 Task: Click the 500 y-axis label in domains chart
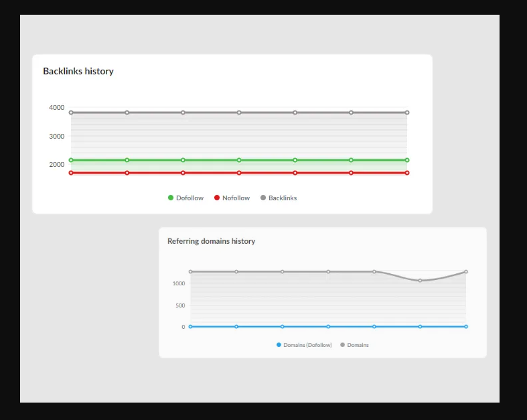pyautogui.click(x=180, y=305)
